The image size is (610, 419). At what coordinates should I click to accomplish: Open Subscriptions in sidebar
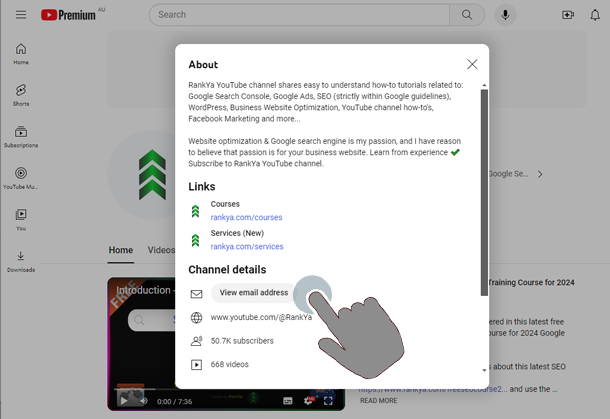tap(21, 137)
